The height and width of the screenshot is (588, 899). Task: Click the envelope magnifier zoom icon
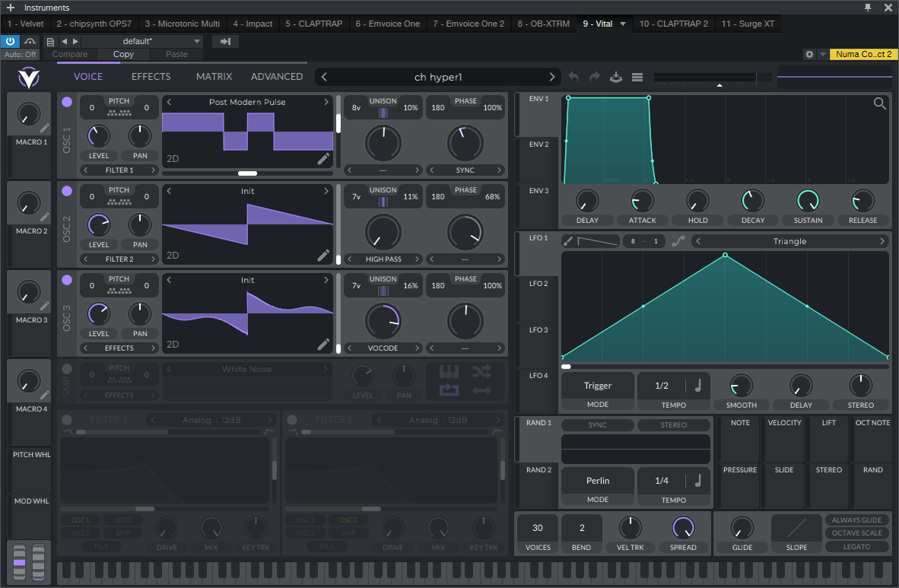[x=880, y=104]
